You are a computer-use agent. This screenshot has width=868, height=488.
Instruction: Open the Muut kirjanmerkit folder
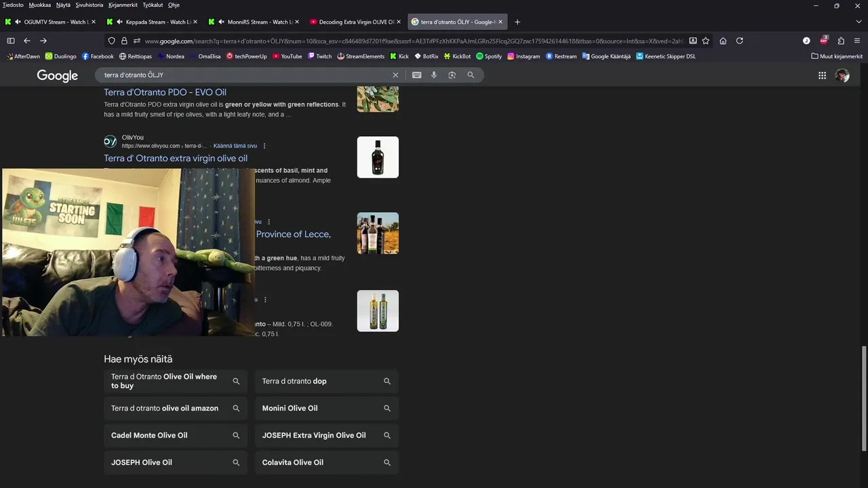[837, 56]
